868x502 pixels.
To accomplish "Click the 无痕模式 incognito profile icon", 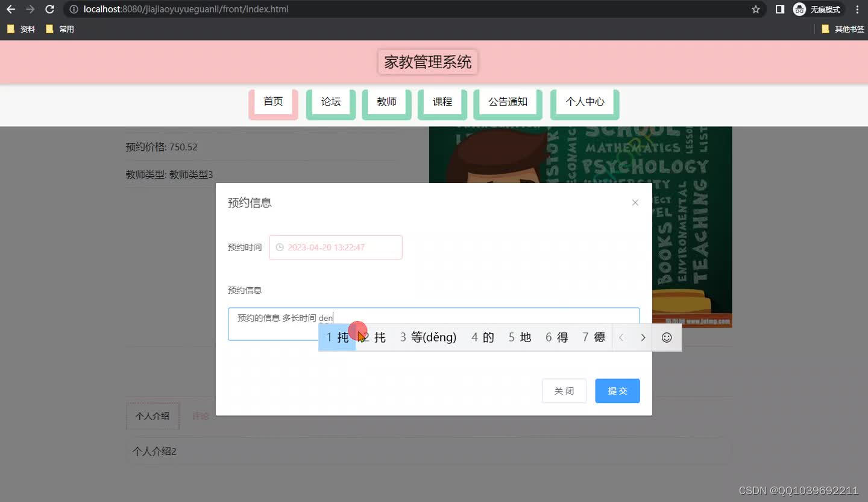I will (799, 9).
